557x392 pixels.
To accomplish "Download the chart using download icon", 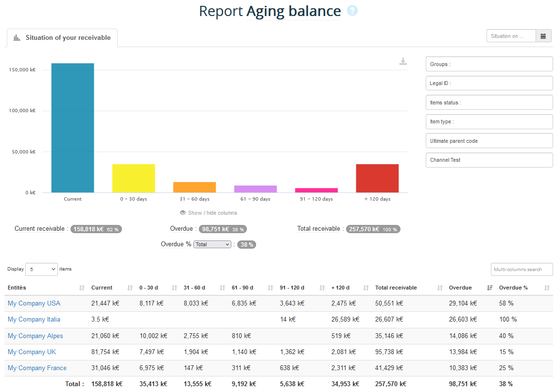I will click(x=403, y=61).
